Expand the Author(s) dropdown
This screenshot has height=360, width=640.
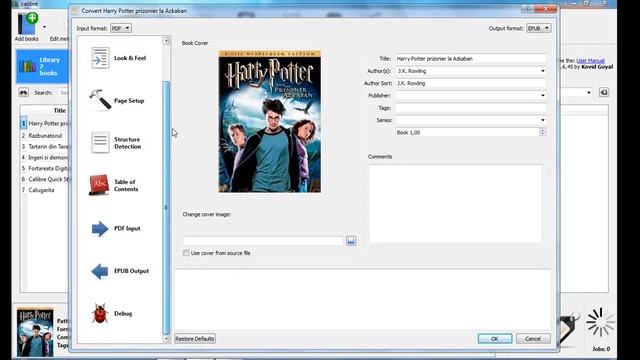[x=542, y=71]
